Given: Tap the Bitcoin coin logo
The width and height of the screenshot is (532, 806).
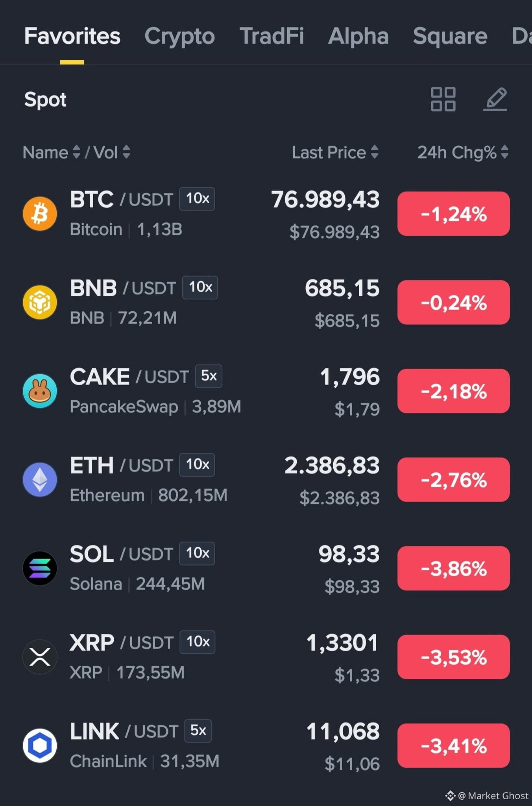Looking at the screenshot, I should point(40,214).
